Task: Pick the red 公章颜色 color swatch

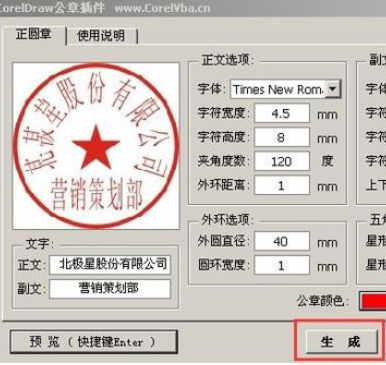Action: coord(373,301)
